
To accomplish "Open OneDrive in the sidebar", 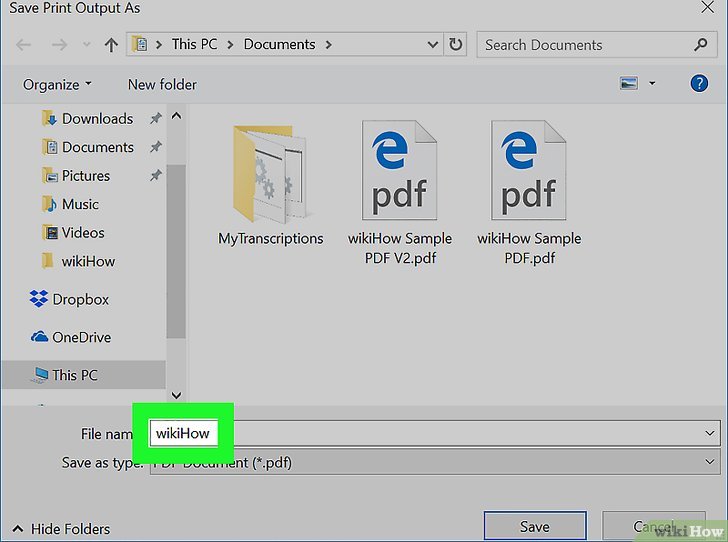I will tap(71, 337).
